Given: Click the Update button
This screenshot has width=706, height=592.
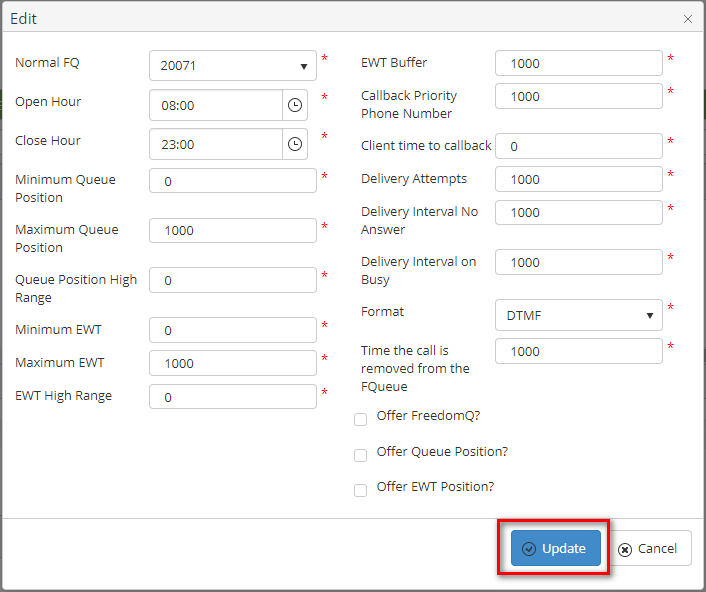Looking at the screenshot, I should 555,548.
